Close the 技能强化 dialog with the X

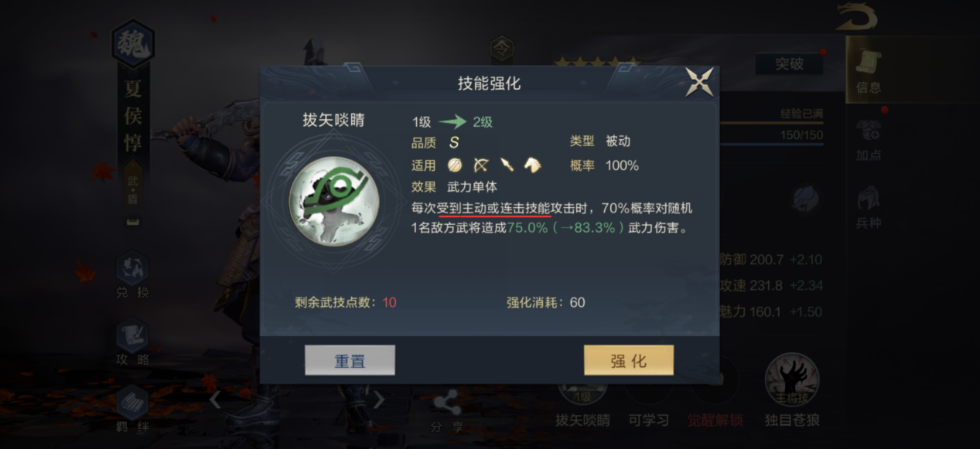point(700,82)
